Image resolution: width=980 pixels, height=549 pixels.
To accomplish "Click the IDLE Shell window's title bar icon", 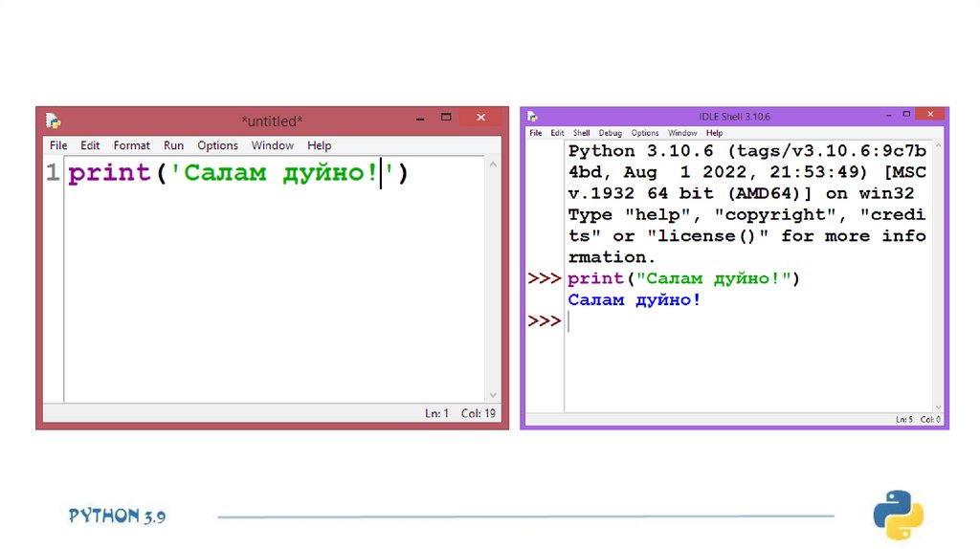I will (x=533, y=116).
